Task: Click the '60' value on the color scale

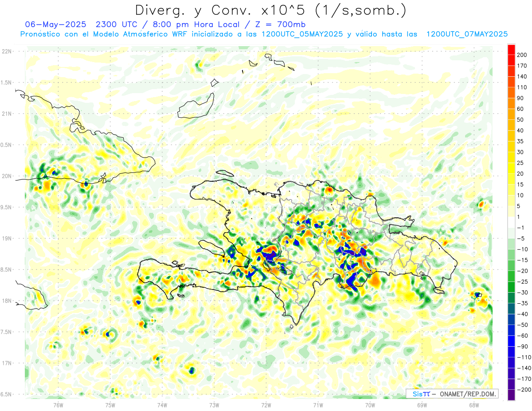Action: coord(520,109)
